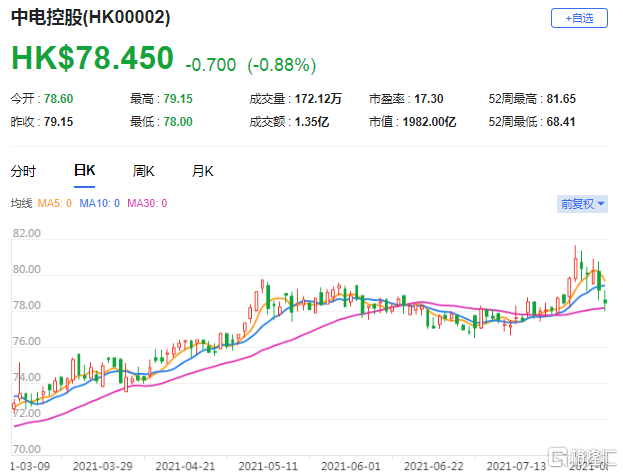623x474 pixels.
Task: Click the 82.00 price level on y-axis
Action: pyautogui.click(x=26, y=234)
